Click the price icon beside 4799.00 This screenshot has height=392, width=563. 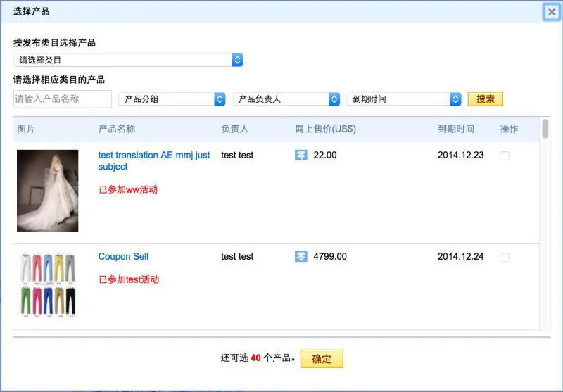(x=301, y=257)
